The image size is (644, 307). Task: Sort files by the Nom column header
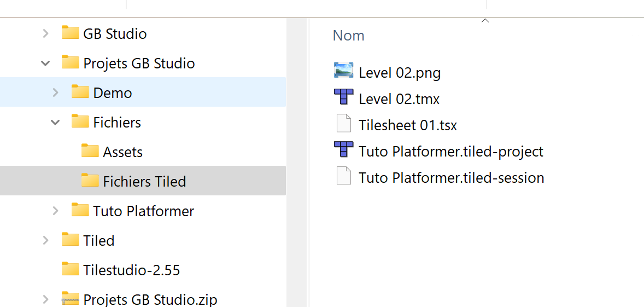pyautogui.click(x=348, y=36)
